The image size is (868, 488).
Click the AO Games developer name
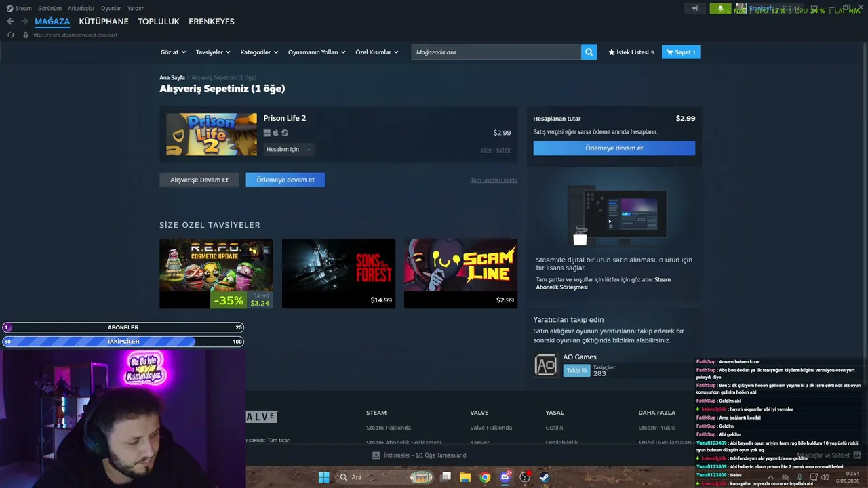coord(580,357)
